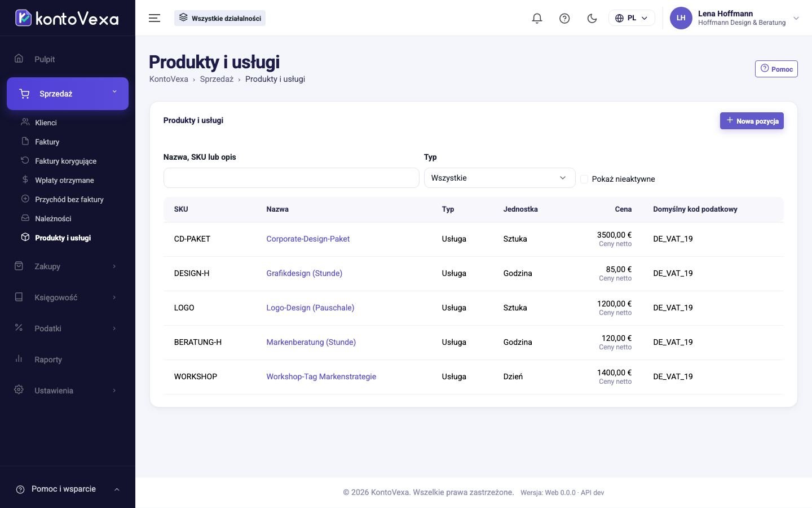Click the Nowa pozycja button
This screenshot has height=508, width=812.
tap(752, 121)
